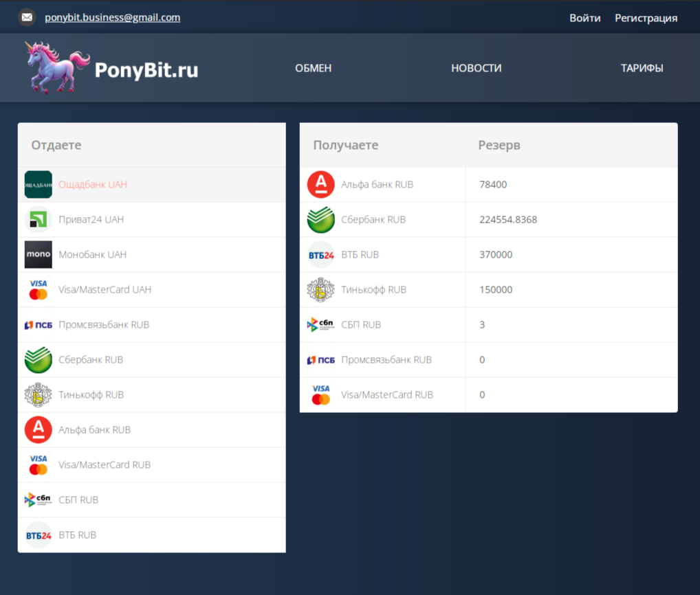
Task: Click Visa/MasterCard RUB icon in Отдаете list
Action: click(x=39, y=464)
